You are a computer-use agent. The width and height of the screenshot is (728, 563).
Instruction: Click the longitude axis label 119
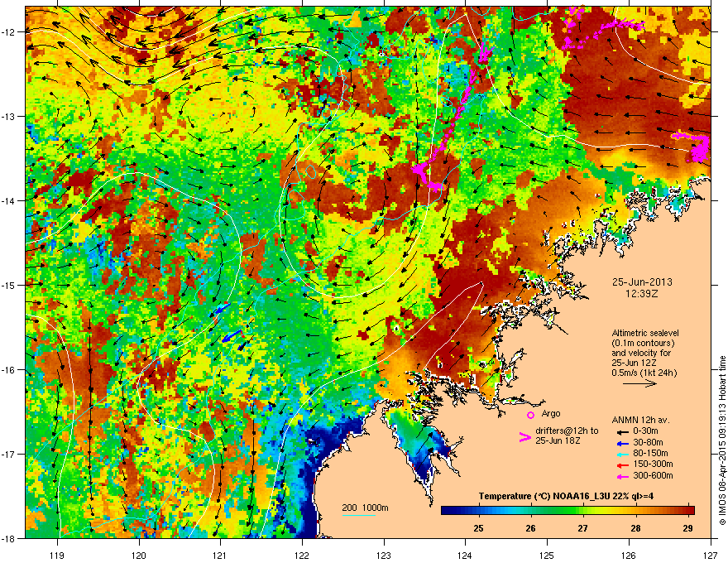[57, 555]
